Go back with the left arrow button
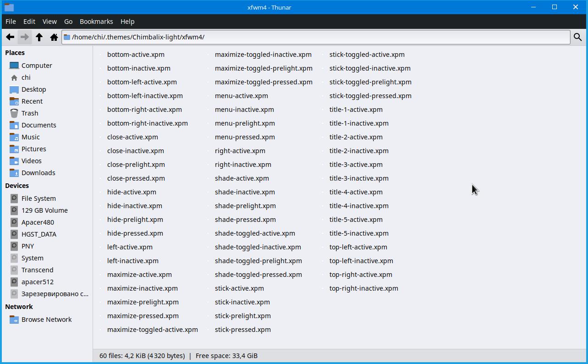This screenshot has width=588, height=364. [x=10, y=37]
